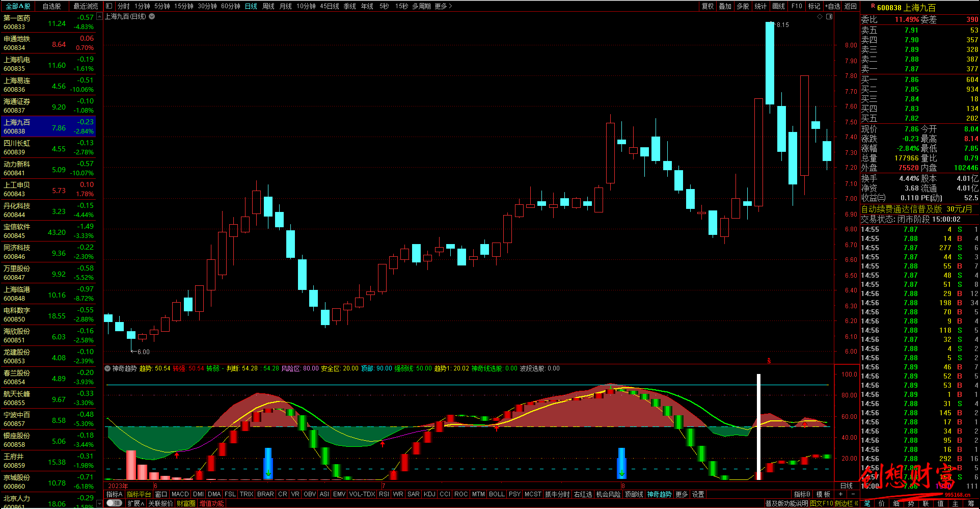Select 王府井 600859 in stock list
This screenshot has width=980, height=509.
48,461
